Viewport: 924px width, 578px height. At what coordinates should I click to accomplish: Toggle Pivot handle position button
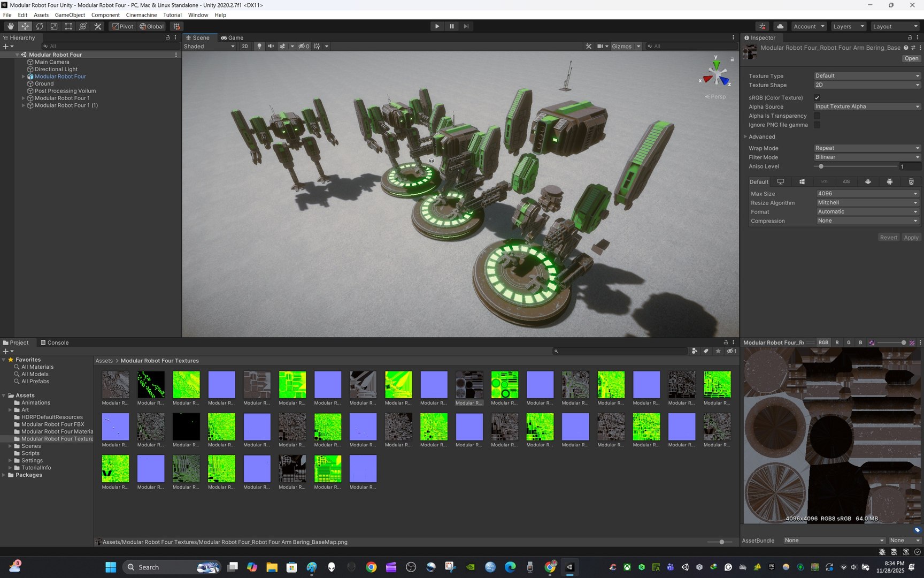pos(123,26)
